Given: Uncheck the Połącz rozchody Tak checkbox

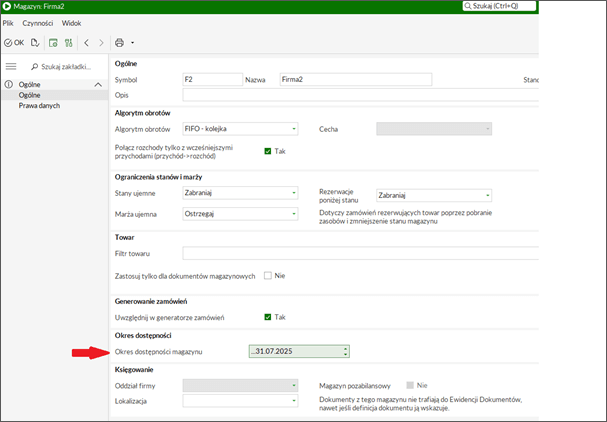Looking at the screenshot, I should pos(268,151).
